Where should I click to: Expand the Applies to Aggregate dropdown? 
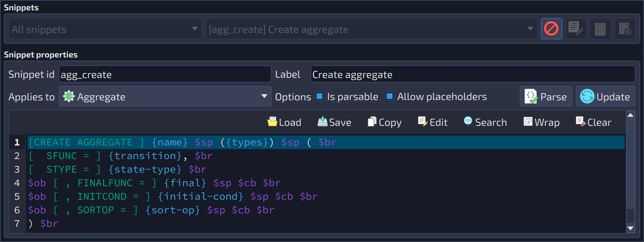pyautogui.click(x=165, y=96)
